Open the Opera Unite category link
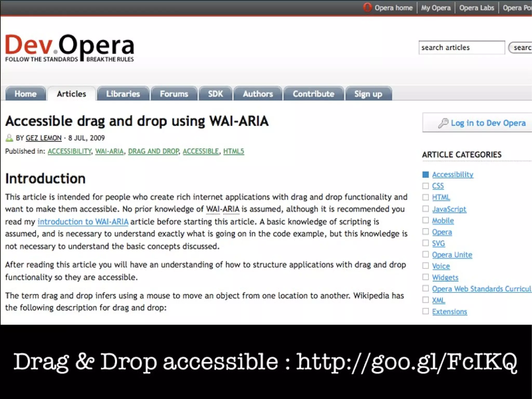 (x=452, y=255)
